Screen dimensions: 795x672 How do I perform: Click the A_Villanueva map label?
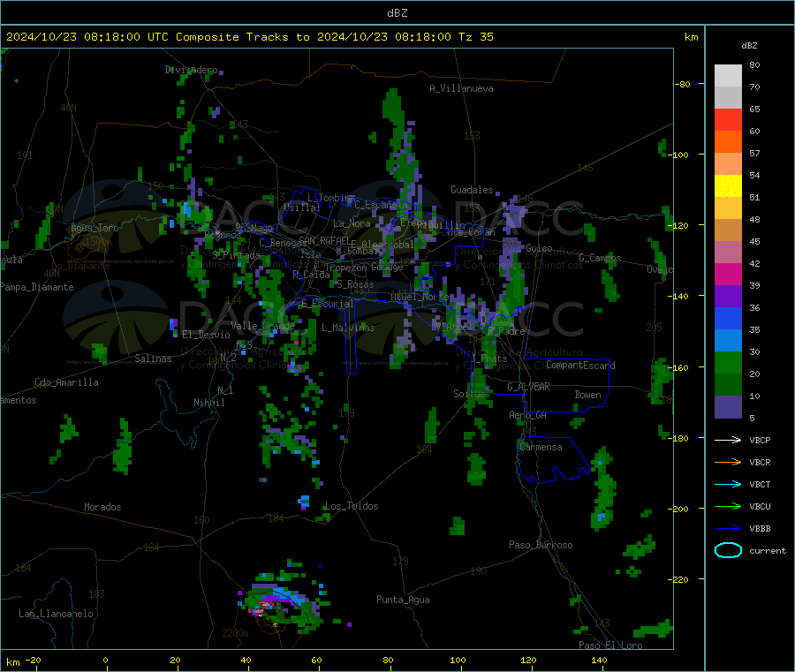pyautogui.click(x=461, y=88)
